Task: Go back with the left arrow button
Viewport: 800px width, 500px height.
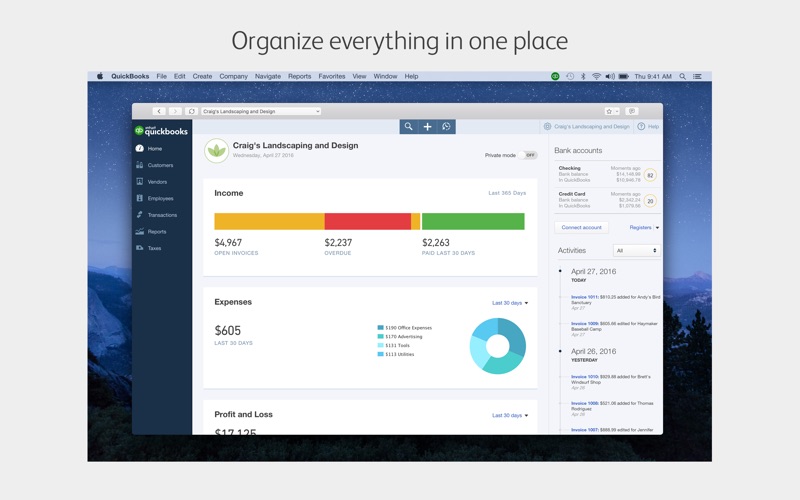Action: click(159, 111)
